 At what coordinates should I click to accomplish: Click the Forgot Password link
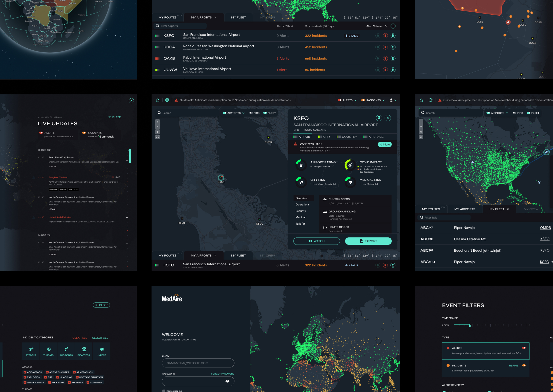click(x=222, y=374)
